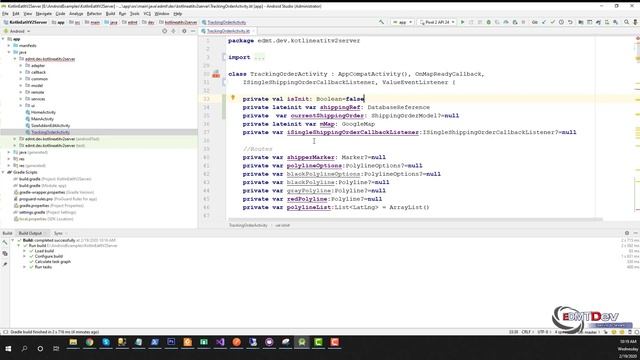Viewport: 640px width, 360px height.
Task: Open settings.gradle file
Action: (x=32, y=212)
